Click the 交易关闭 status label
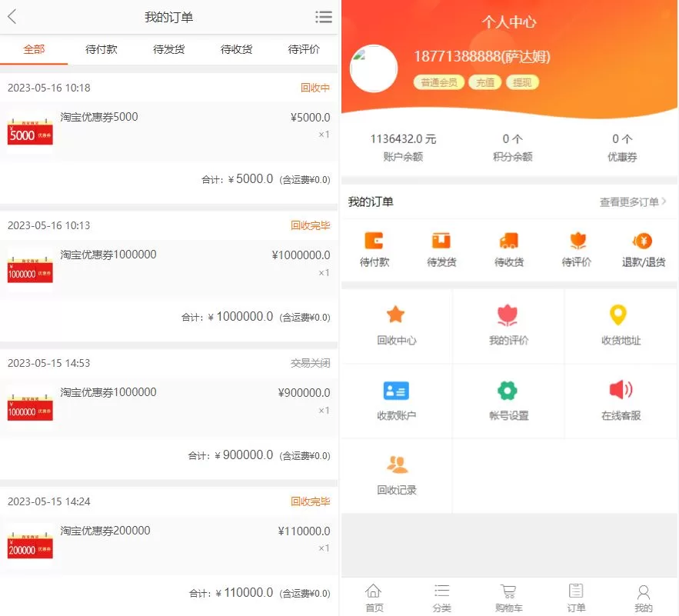679x616 pixels. 311,364
